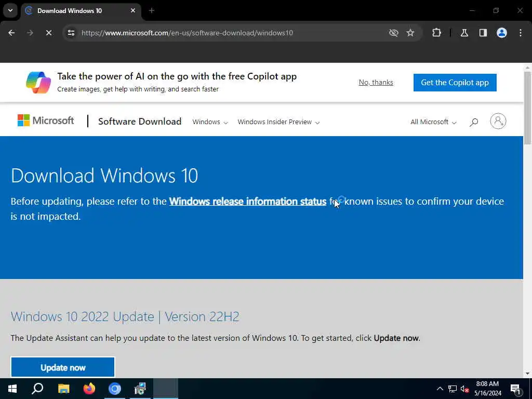Click the Chrome taskbar icon
The height and width of the screenshot is (399, 532).
pos(115,389)
